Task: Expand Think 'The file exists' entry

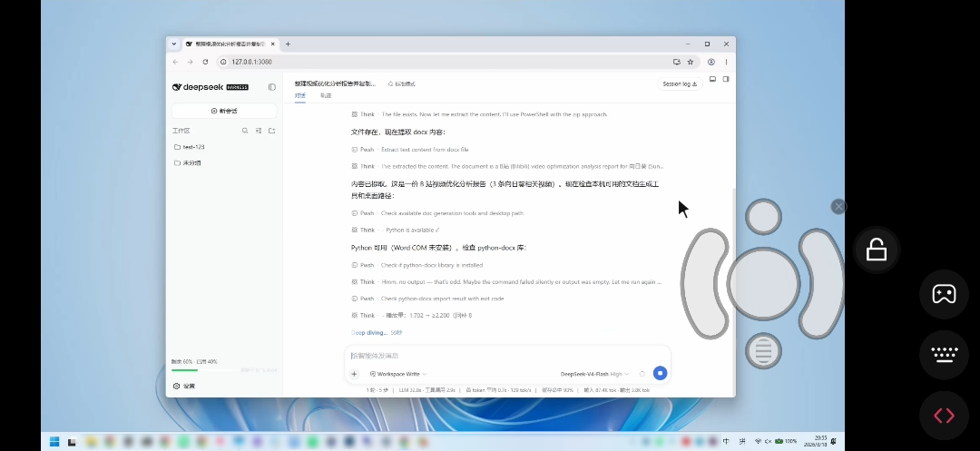Action: pos(479,114)
